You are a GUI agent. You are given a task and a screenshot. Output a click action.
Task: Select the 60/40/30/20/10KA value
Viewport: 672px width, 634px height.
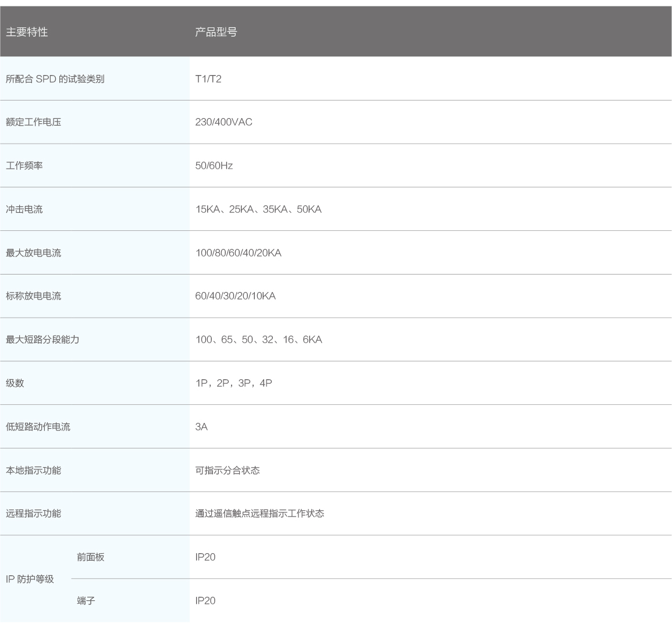(x=235, y=296)
